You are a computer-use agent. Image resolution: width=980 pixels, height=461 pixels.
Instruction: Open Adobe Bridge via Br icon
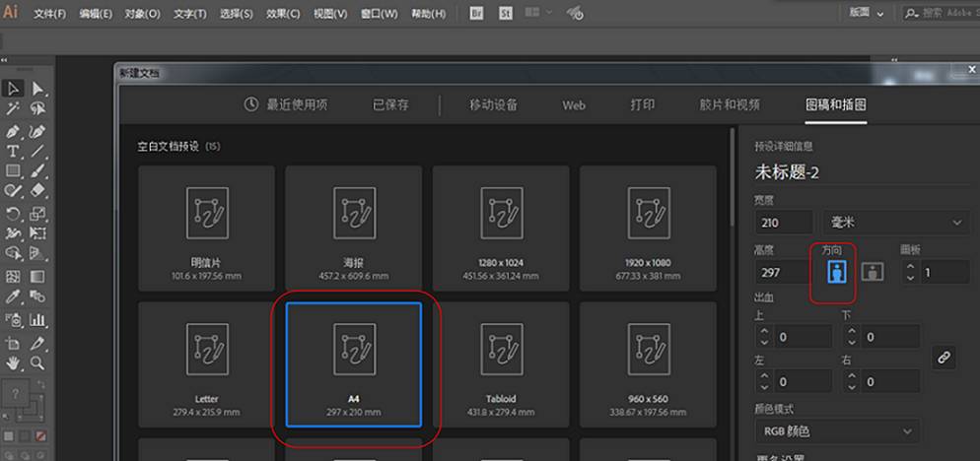tap(477, 13)
